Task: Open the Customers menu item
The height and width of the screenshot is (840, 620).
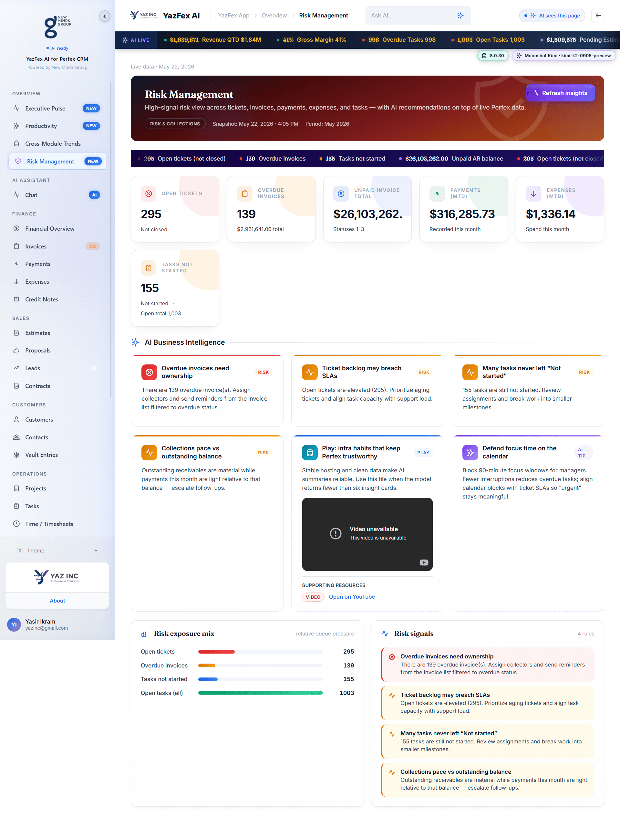Action: point(57,419)
